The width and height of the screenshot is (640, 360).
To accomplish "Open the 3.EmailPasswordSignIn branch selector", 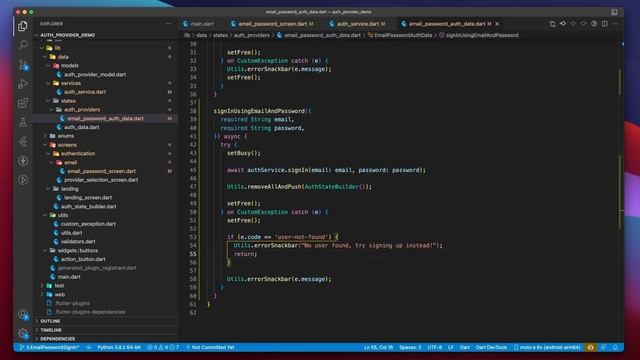I will pyautogui.click(x=49, y=347).
